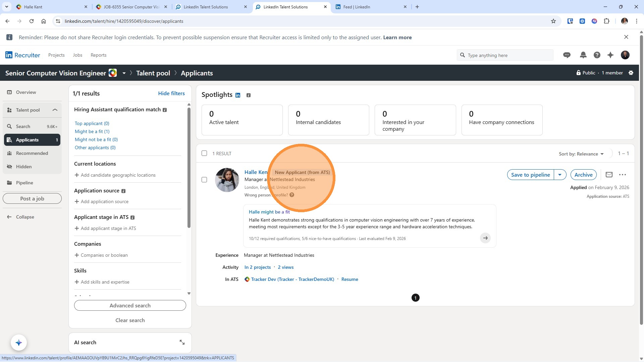
Task: Select Halle Kent's candidate checkbox
Action: pyautogui.click(x=204, y=180)
